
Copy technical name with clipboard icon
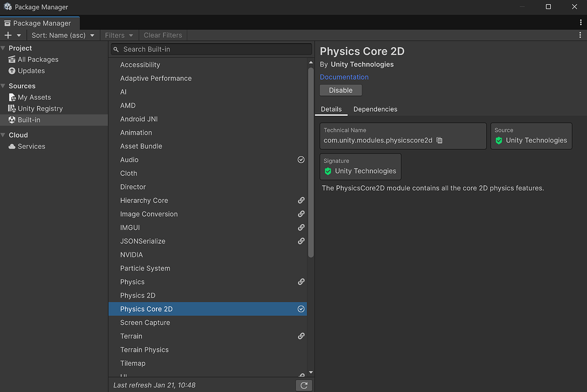(x=440, y=140)
